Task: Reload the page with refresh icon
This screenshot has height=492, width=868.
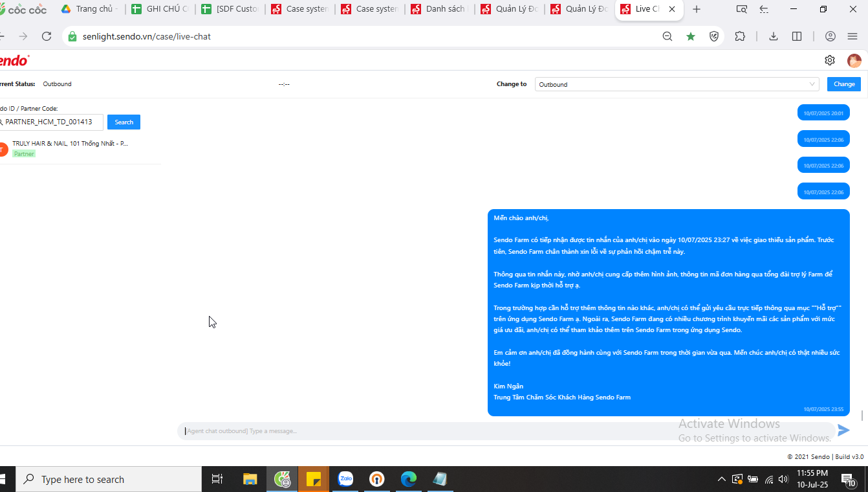Action: pyautogui.click(x=46, y=36)
